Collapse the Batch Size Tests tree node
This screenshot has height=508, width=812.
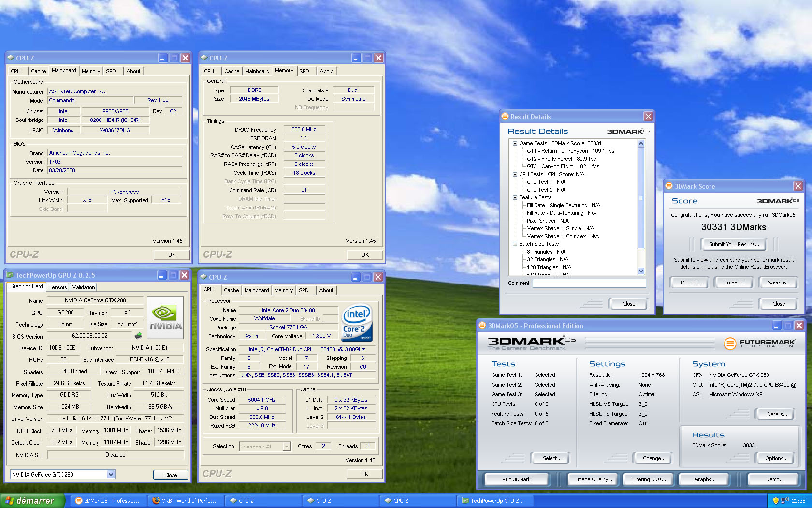[515, 244]
